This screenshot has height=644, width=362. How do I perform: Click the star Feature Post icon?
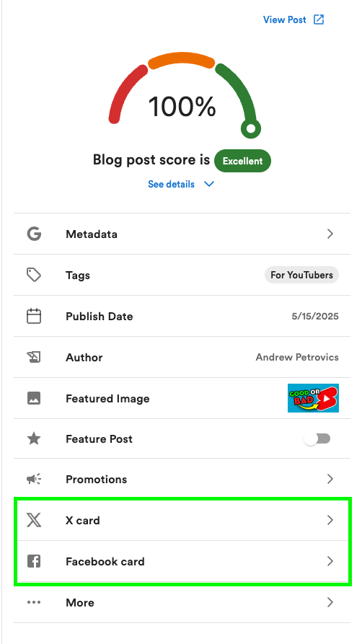pos(34,438)
